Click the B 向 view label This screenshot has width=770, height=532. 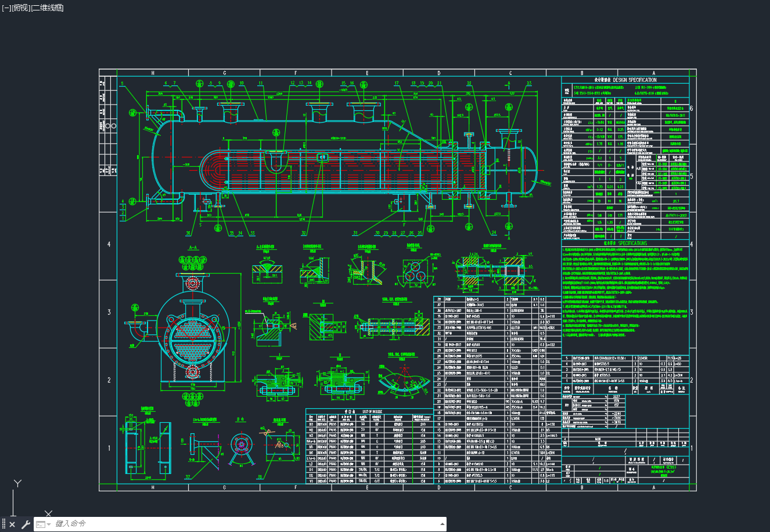[240, 419]
